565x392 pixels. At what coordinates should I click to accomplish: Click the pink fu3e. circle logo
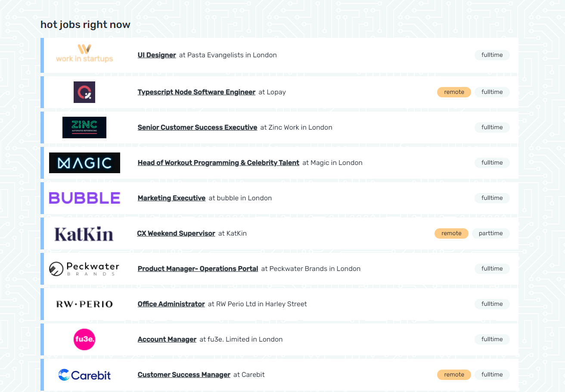pyautogui.click(x=84, y=339)
